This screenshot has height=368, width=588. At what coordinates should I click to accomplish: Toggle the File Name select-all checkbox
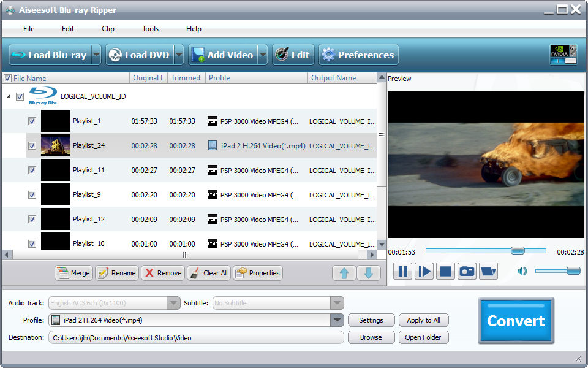click(x=7, y=78)
